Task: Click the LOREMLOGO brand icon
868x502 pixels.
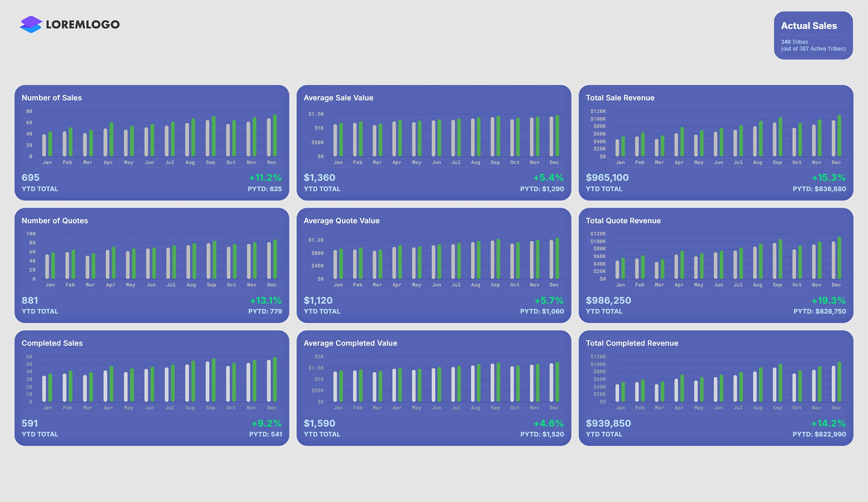Action: (31, 25)
